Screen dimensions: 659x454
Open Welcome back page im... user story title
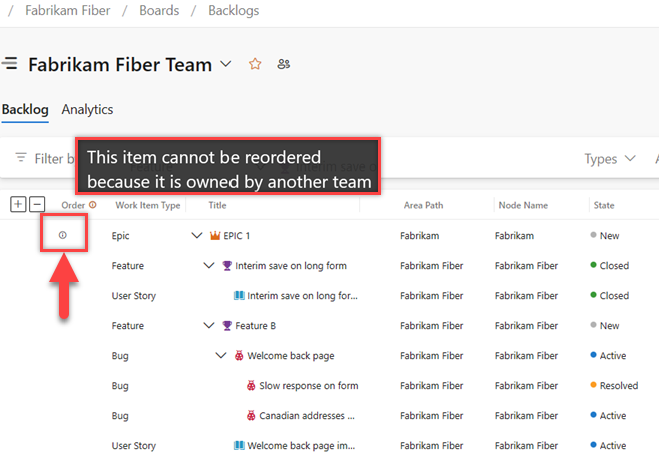click(301, 445)
